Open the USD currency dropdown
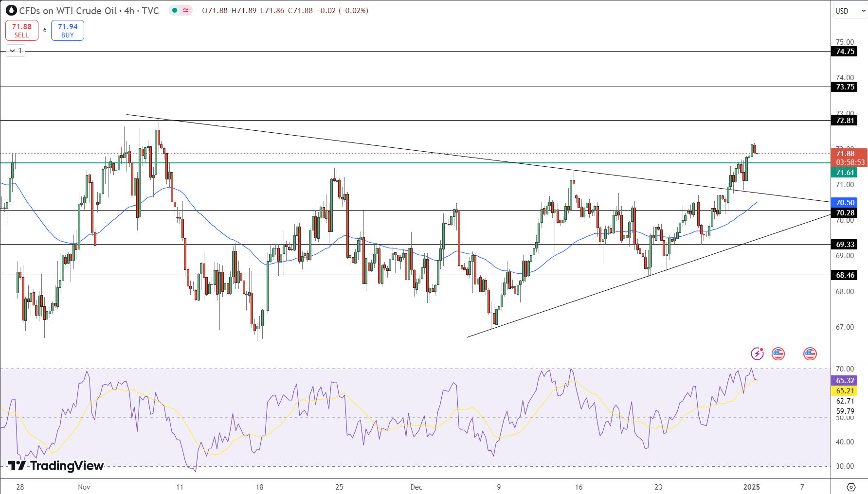 tap(849, 11)
